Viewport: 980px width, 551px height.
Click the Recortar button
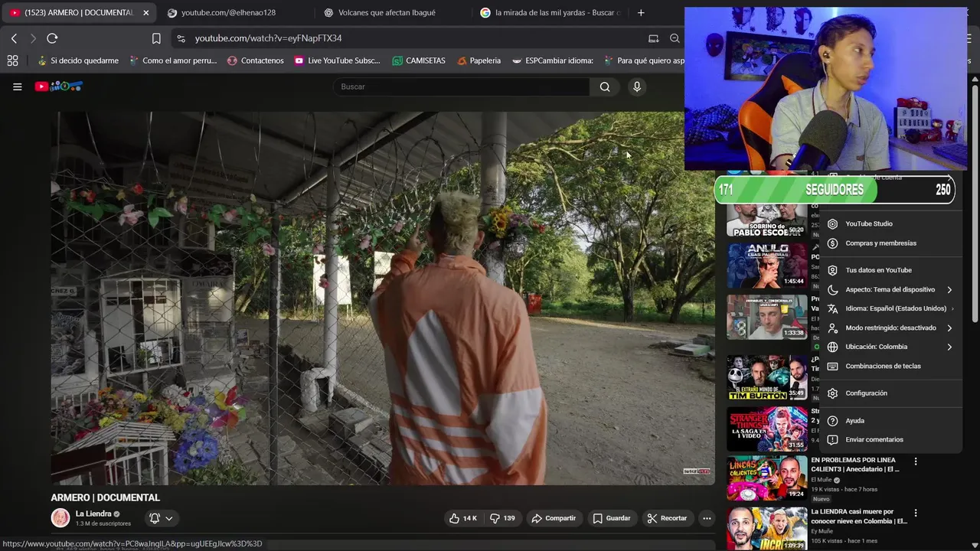pyautogui.click(x=667, y=518)
